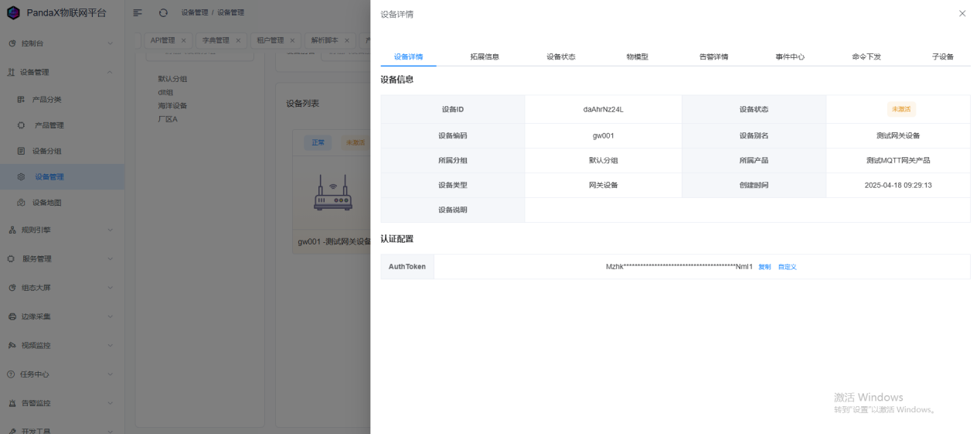
Task: Select 默认分组 in the group tree
Action: [x=172, y=79]
